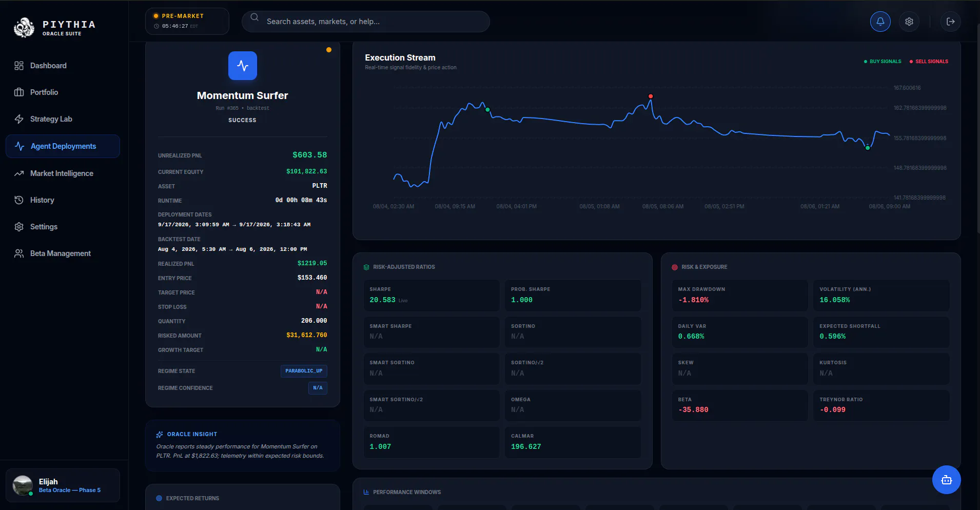Open the chatbot assistant button

tap(946, 480)
